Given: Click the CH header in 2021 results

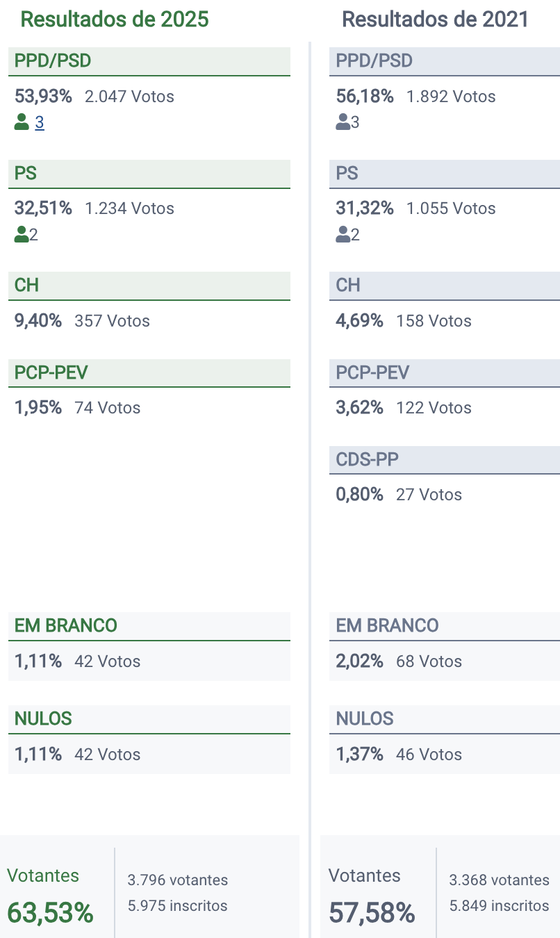Looking at the screenshot, I should [x=348, y=286].
